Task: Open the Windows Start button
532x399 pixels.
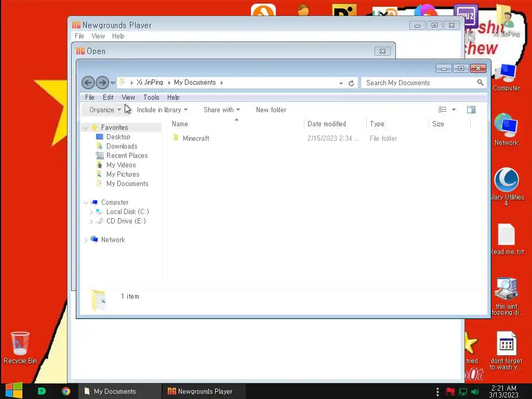Action: [x=14, y=391]
